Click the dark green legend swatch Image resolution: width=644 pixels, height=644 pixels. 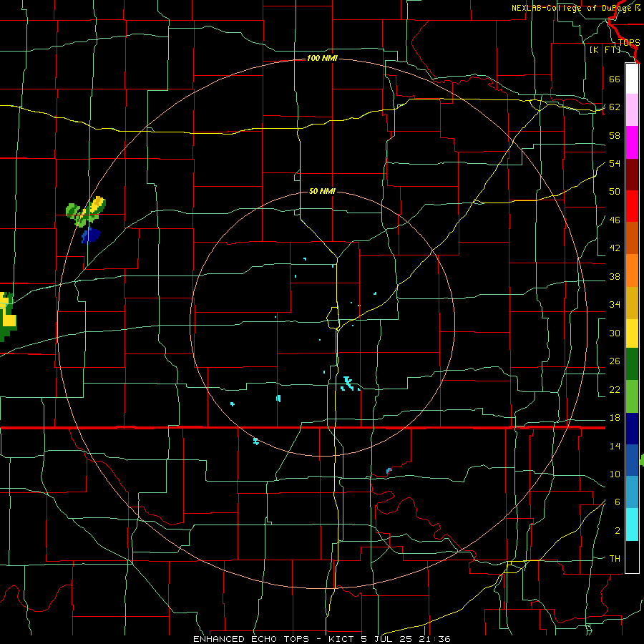[x=632, y=364]
